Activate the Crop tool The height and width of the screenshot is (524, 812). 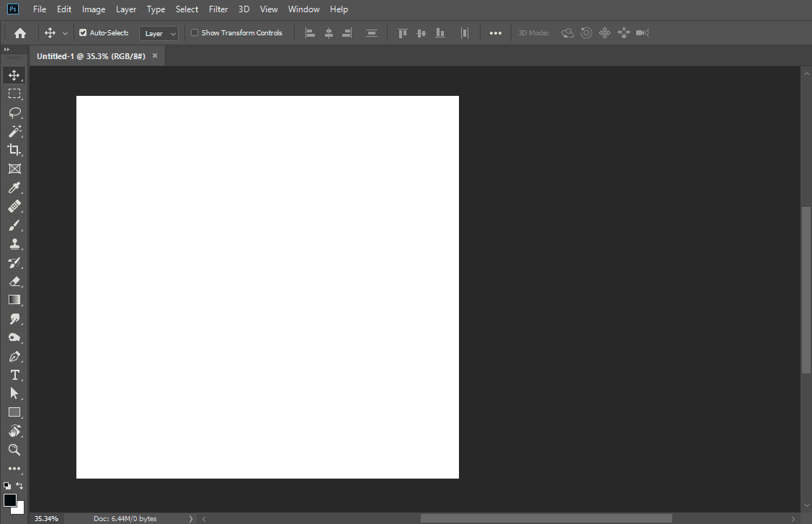pos(15,150)
